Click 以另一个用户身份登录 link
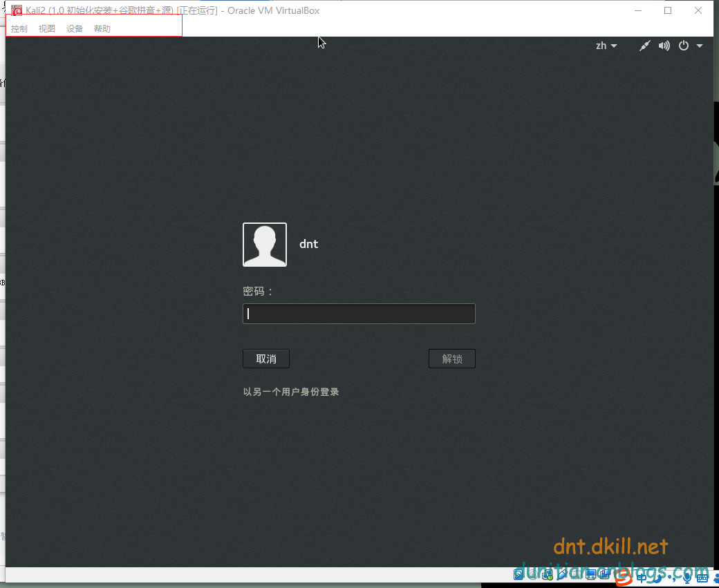719x588 pixels. (291, 392)
